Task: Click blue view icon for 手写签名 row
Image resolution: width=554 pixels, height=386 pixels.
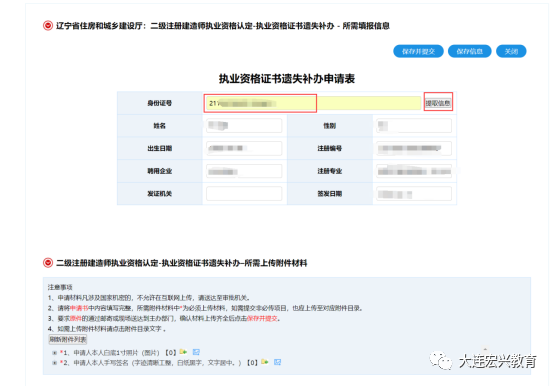Action: point(277,362)
